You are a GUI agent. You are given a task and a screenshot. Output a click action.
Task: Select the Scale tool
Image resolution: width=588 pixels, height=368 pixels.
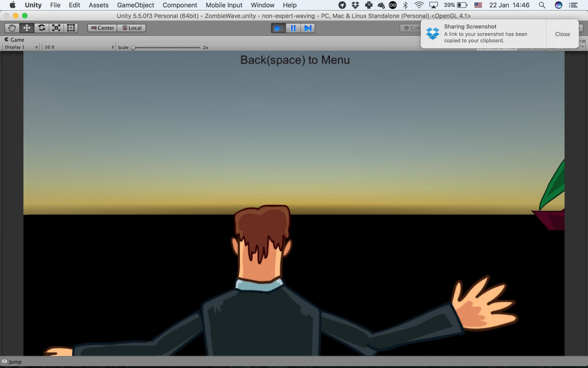coord(56,28)
